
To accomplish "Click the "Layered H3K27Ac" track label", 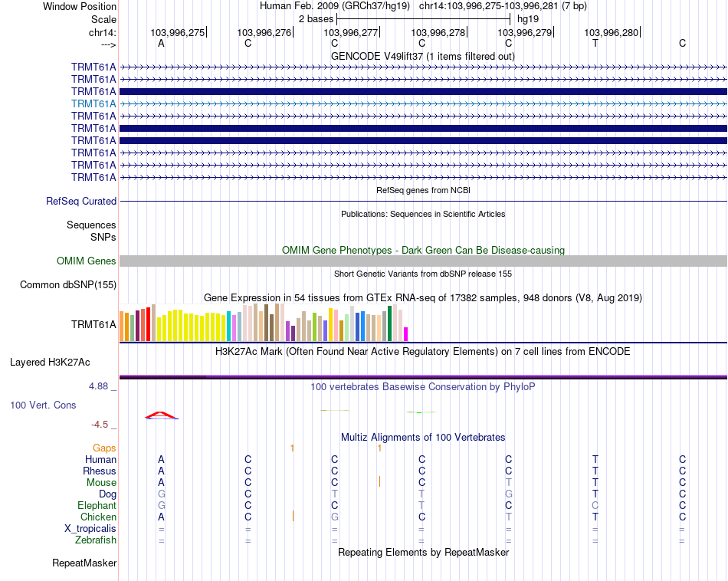I will coord(50,363).
